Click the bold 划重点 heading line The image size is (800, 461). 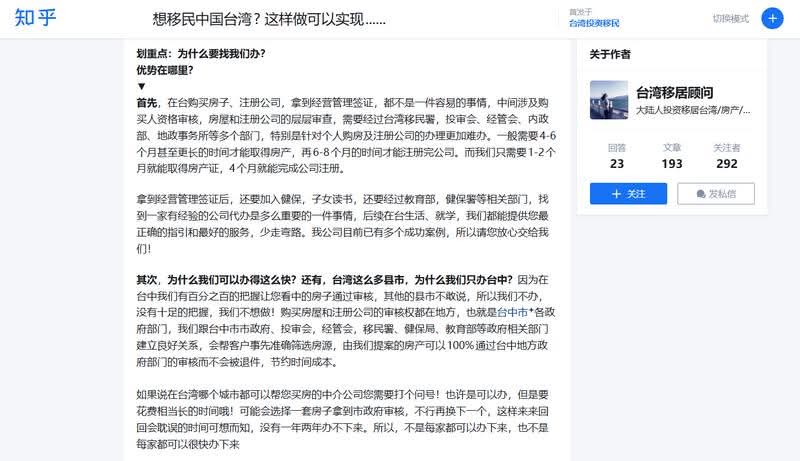click(x=201, y=54)
